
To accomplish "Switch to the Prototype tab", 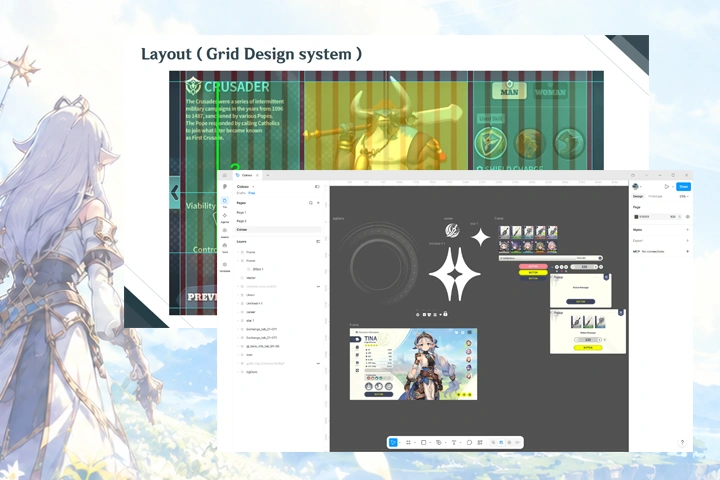I will [x=655, y=196].
